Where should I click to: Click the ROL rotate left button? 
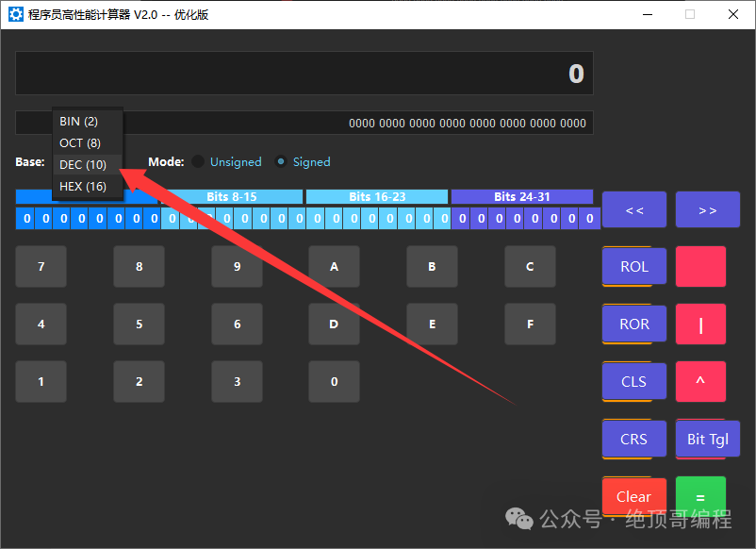[x=634, y=266]
